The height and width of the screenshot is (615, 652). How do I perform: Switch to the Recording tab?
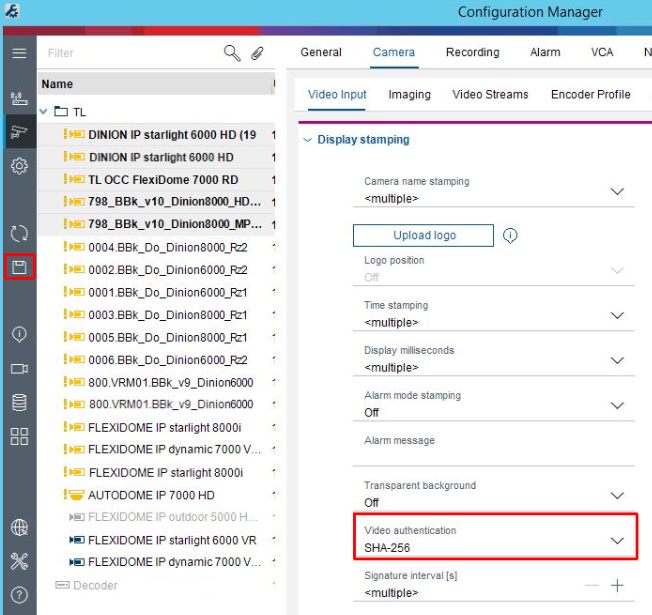point(472,52)
